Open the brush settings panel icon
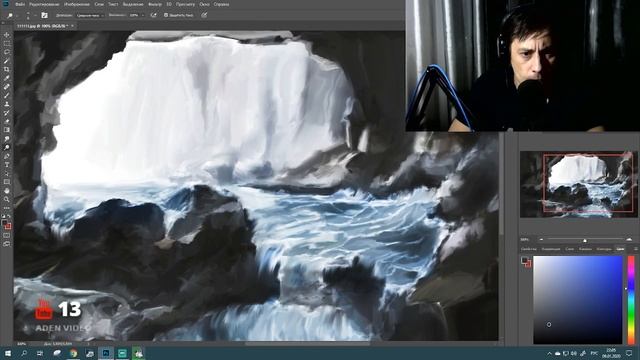Screen dimensions: 640x360 coord(44,15)
